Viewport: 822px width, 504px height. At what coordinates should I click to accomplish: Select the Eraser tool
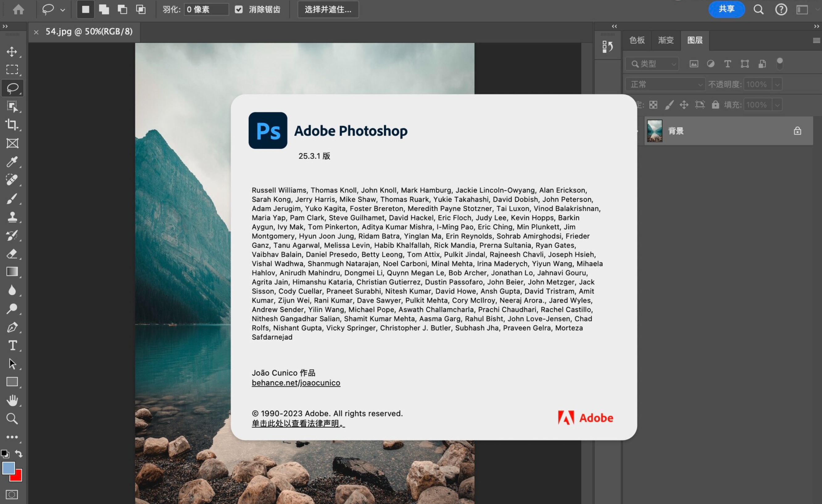pyautogui.click(x=12, y=254)
